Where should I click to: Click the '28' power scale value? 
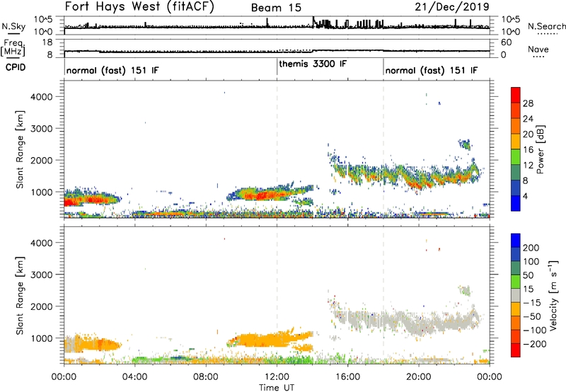point(528,103)
